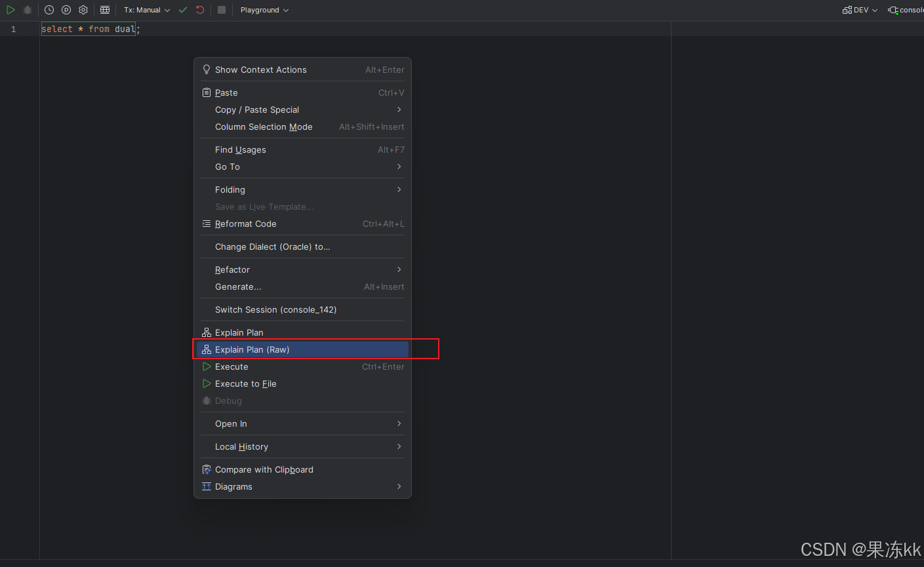Click the console session switcher at top right

coord(906,10)
